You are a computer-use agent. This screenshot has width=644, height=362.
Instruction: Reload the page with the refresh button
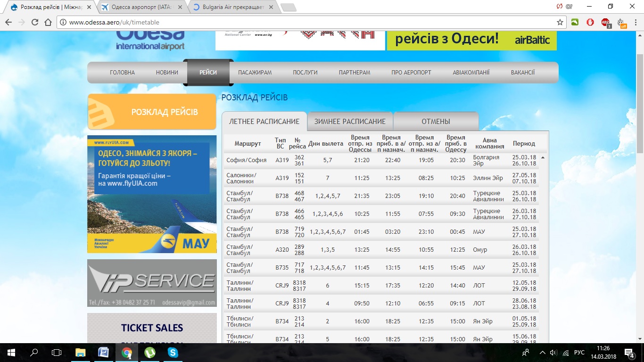[34, 22]
